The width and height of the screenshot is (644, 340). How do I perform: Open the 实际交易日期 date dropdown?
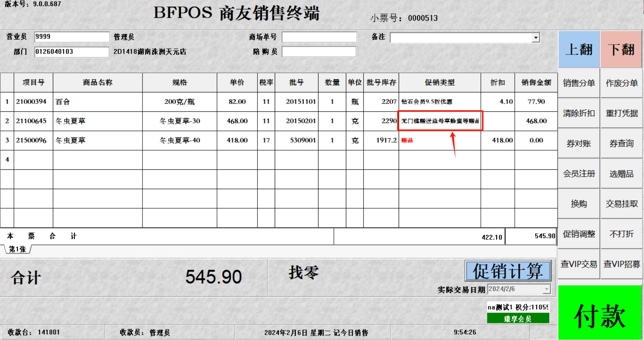click(547, 289)
